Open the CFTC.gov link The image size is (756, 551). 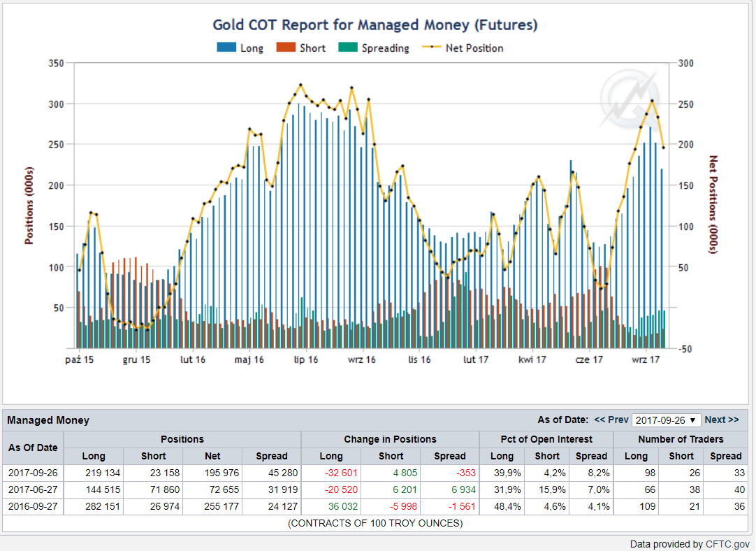(727, 544)
